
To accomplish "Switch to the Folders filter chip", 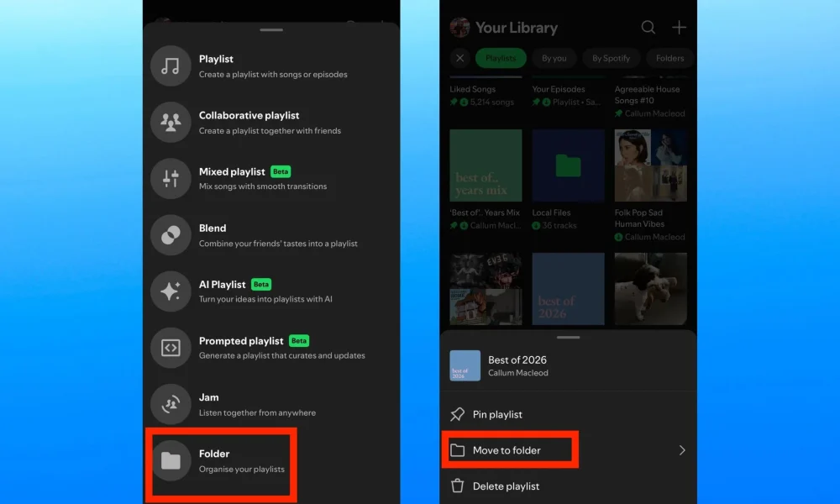I will pos(669,58).
